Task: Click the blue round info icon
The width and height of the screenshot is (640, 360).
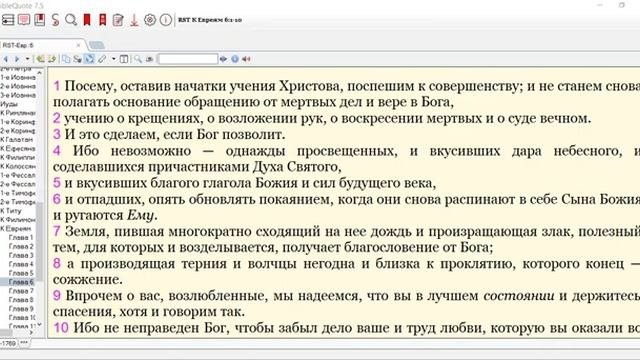Action: [x=235, y=59]
